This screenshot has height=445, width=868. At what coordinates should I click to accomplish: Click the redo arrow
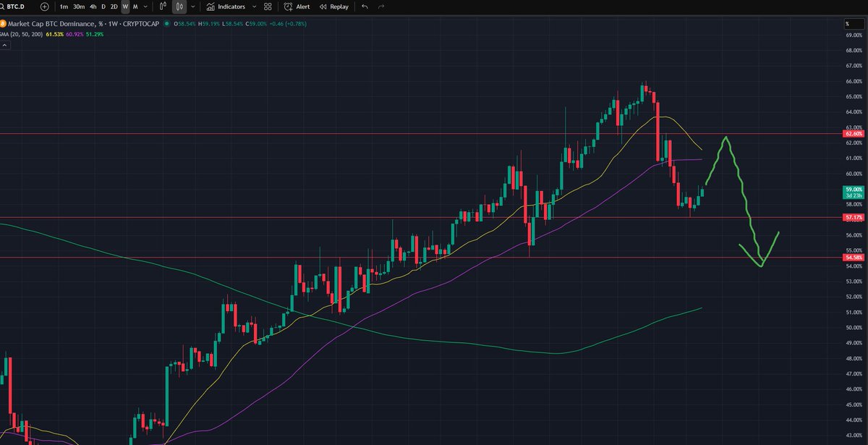381,7
